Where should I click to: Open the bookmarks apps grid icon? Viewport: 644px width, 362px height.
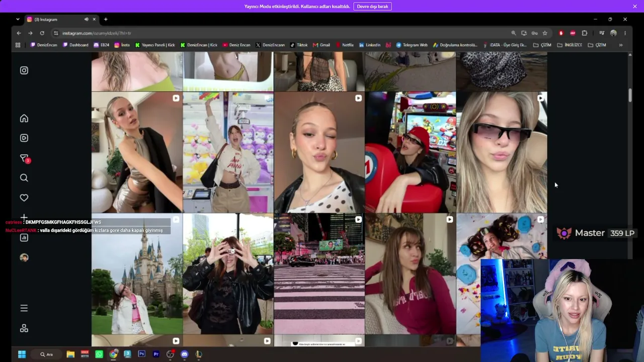[x=18, y=45]
